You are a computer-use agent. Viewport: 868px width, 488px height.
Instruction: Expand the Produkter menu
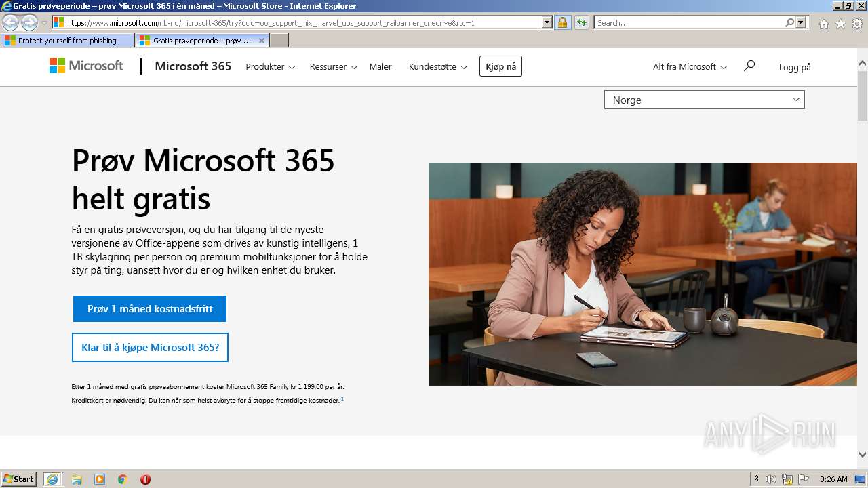[x=270, y=66]
